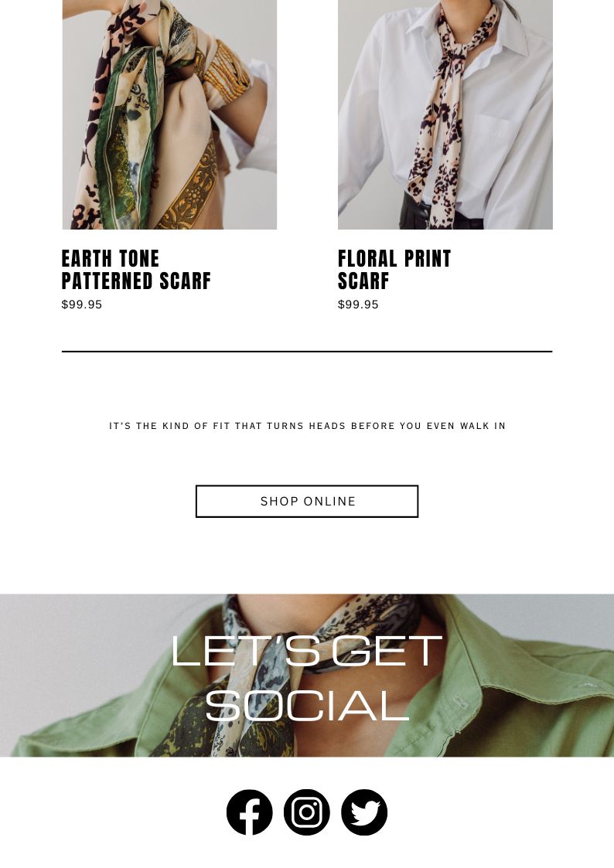Image resolution: width=614 pixels, height=868 pixels.
Task: Open the Earth Tone Patterned Scarf photo
Action: pyautogui.click(x=169, y=114)
